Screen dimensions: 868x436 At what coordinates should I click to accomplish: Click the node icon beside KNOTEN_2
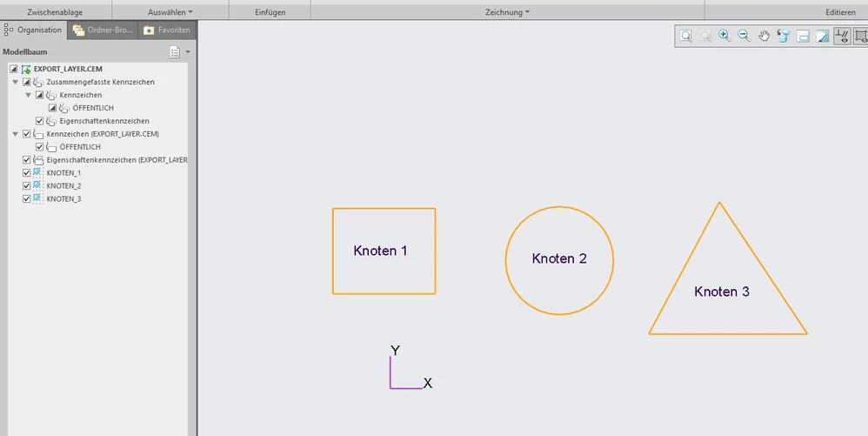(37, 185)
